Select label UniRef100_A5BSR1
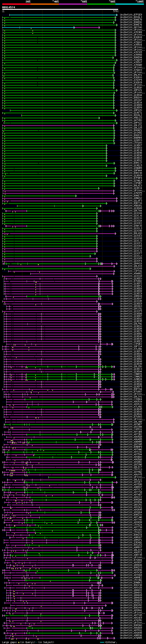 click(x=131, y=206)
